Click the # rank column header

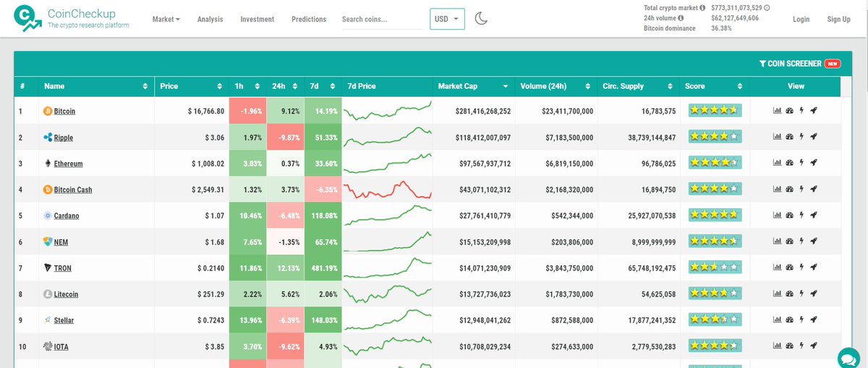(x=23, y=86)
